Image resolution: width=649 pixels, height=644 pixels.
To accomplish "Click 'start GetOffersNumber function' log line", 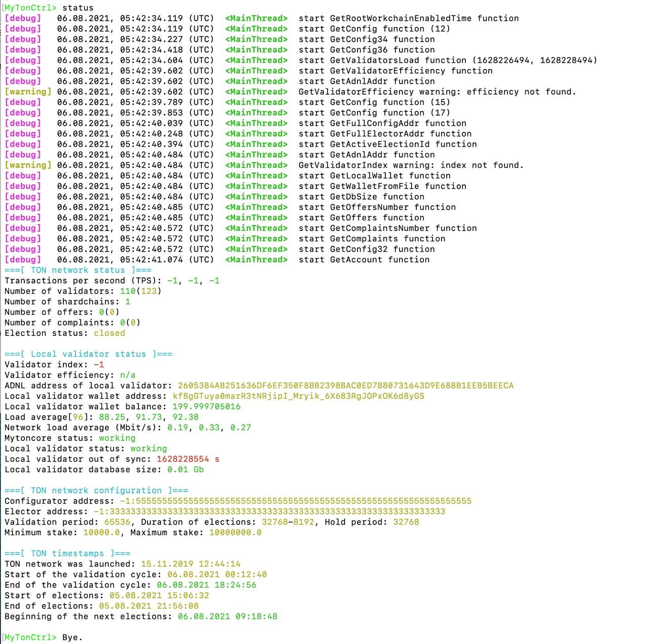I will 377,207.
